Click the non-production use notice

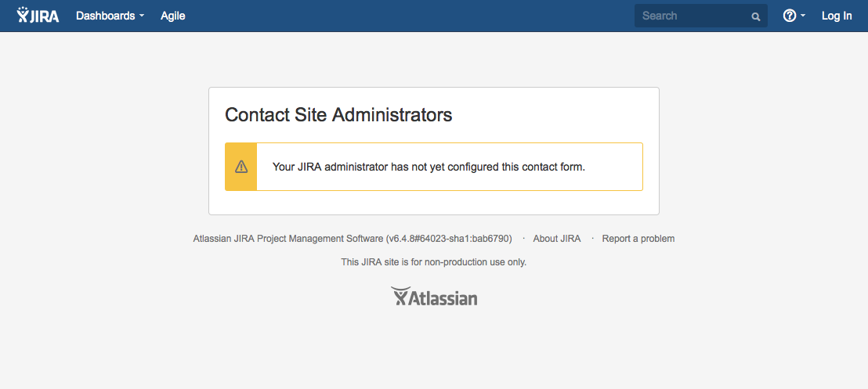pos(434,262)
